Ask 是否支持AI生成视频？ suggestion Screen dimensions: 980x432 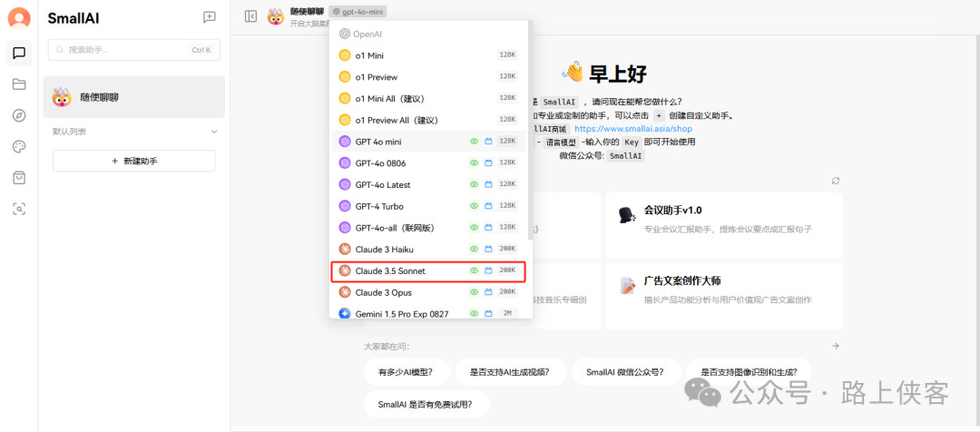(x=510, y=372)
